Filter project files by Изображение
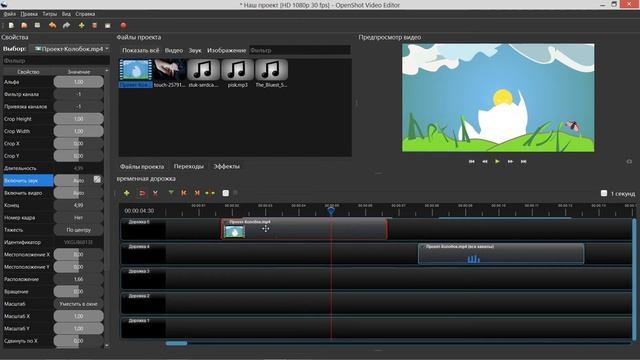Viewport: 640px width, 360px height. (227, 50)
